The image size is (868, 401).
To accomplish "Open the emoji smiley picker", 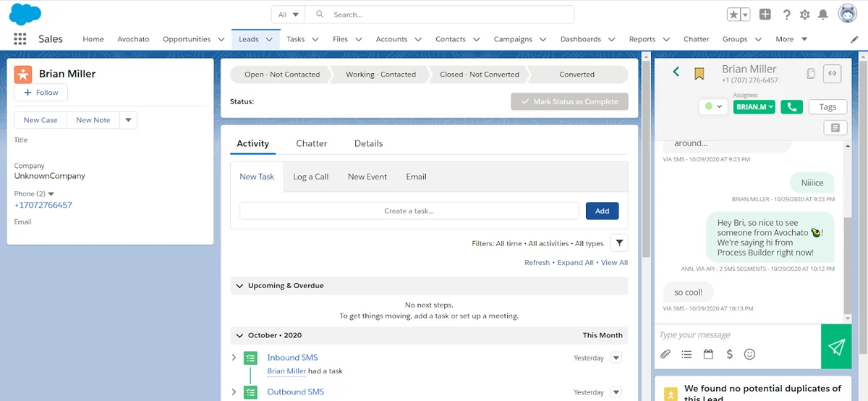I will point(749,354).
